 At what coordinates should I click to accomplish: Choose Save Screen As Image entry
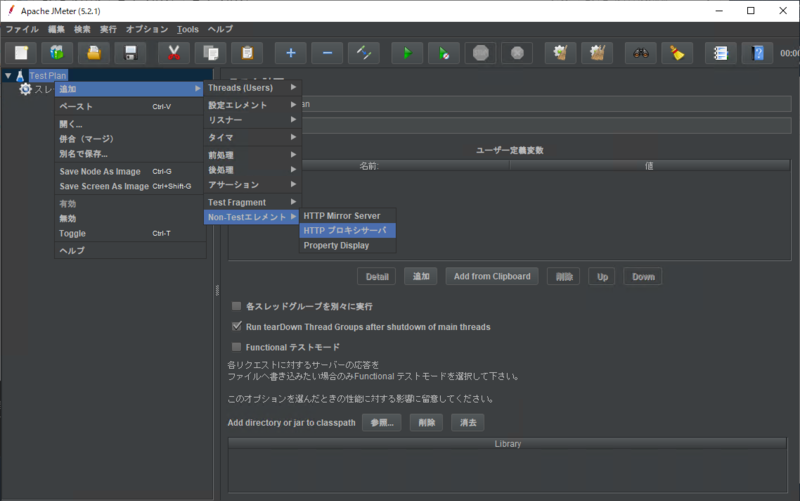click(130, 186)
